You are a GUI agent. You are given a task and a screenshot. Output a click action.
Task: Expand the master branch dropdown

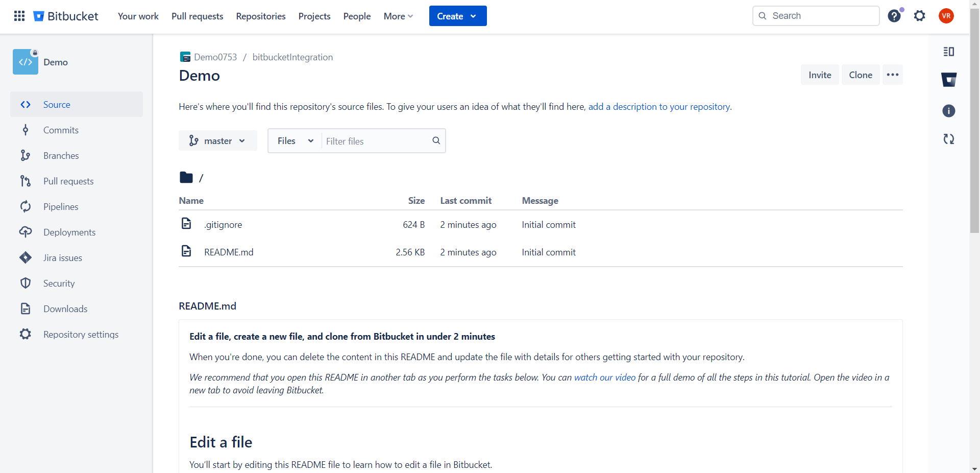[218, 140]
